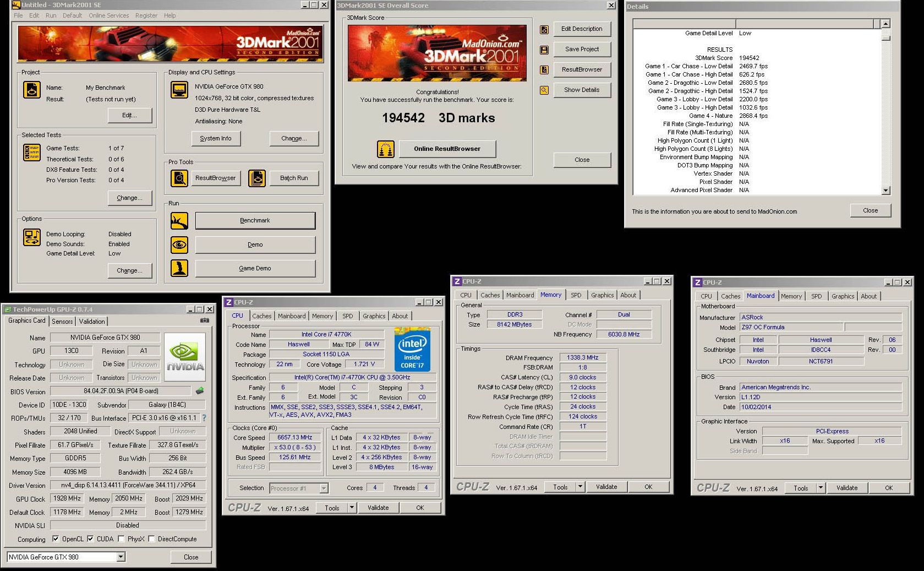The image size is (924, 571).
Task: Open Graphics tab in CPU-Z Mainboard window
Action: [843, 296]
